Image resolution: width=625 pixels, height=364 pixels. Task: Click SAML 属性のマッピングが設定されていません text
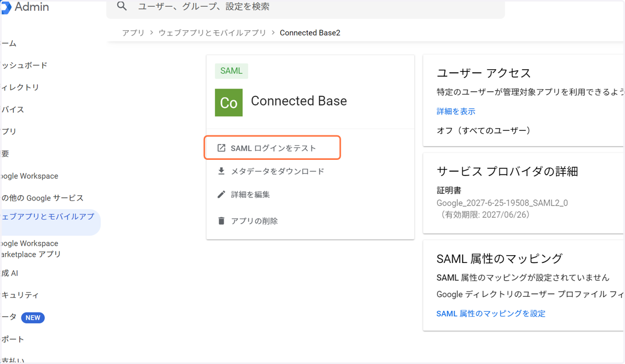(x=523, y=278)
